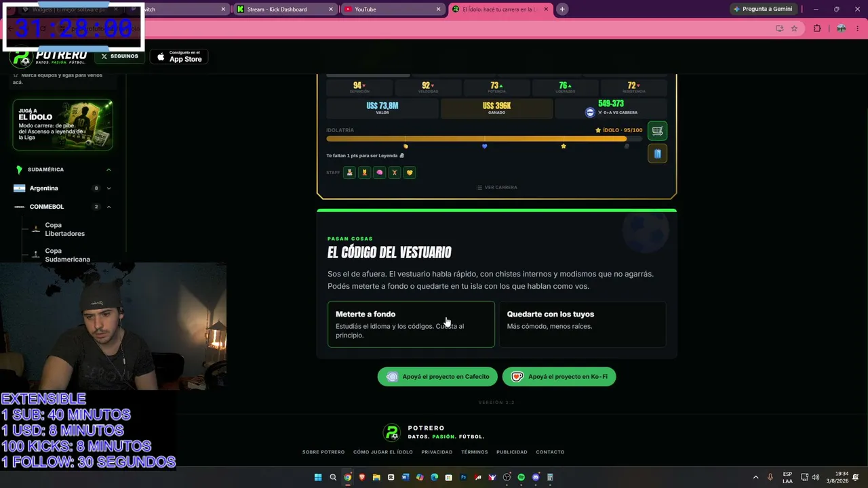Click the microphone tray icon
Screen dimensions: 868x488
coord(770,477)
